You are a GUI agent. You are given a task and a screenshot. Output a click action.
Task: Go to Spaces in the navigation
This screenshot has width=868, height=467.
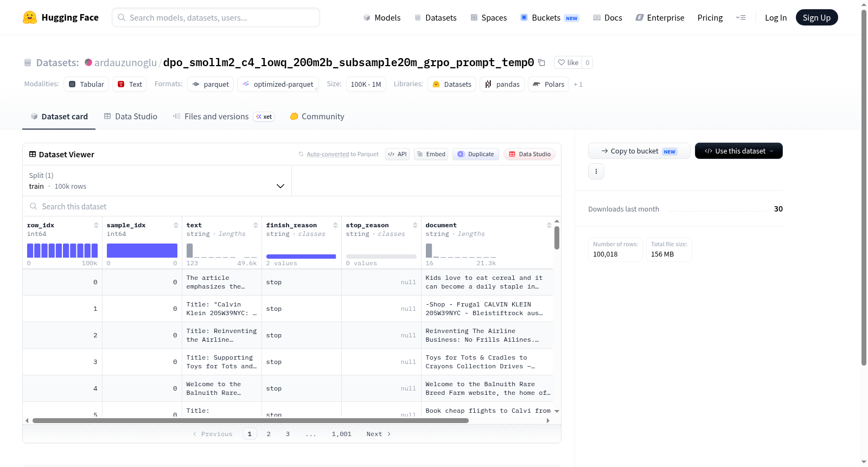coord(489,17)
